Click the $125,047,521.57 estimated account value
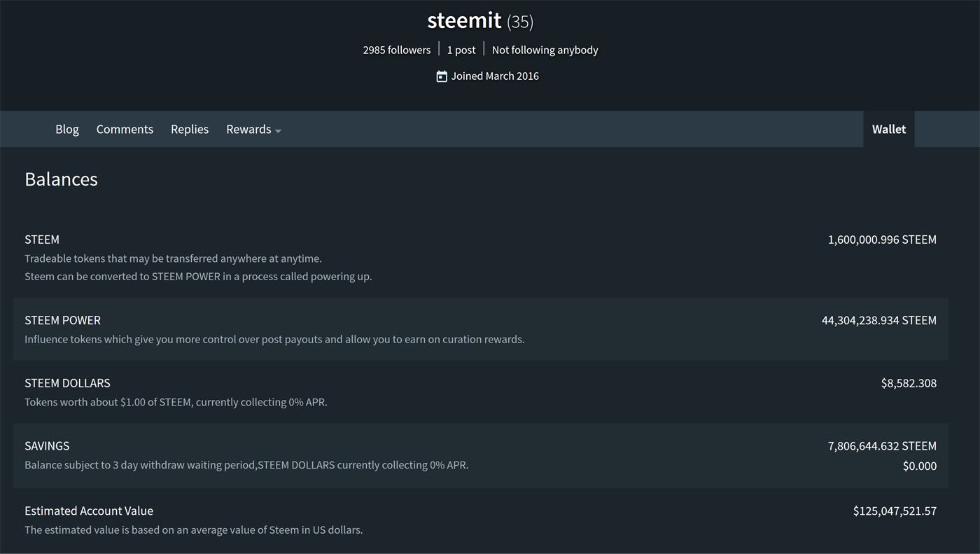 point(895,511)
